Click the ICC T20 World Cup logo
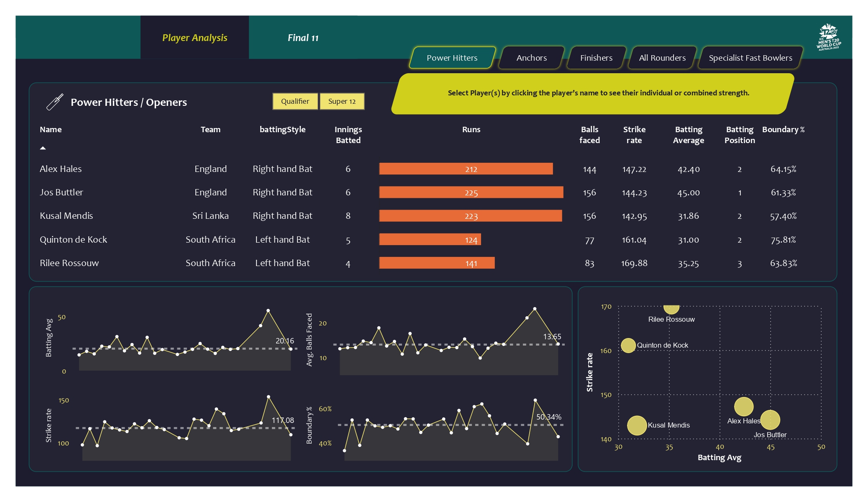This screenshot has height=502, width=868. pos(828,38)
